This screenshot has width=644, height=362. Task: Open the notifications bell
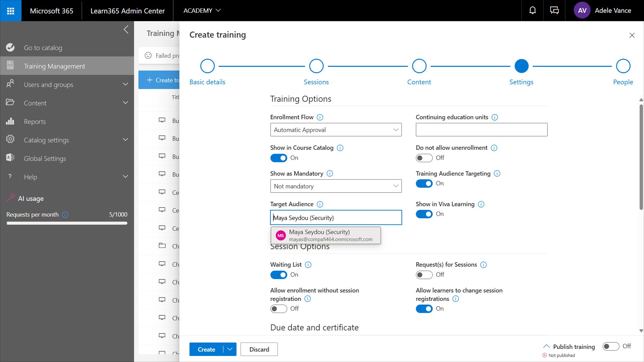(532, 11)
